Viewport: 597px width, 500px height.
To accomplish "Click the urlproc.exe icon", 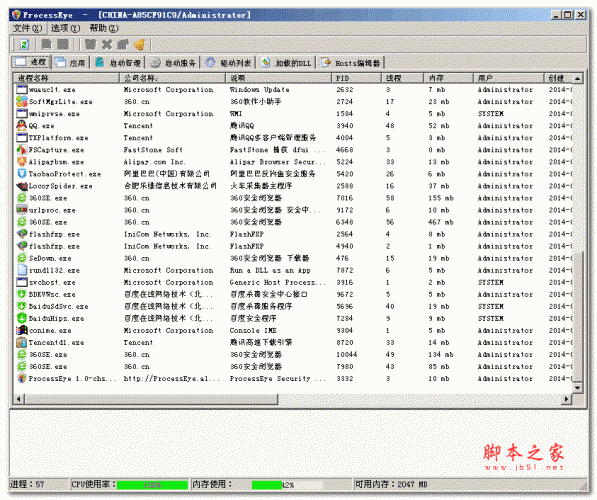I will coord(22,210).
